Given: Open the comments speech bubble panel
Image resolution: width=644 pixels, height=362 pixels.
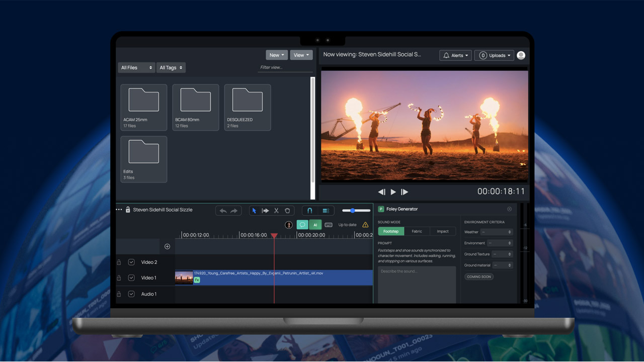Looking at the screenshot, I should pos(302,225).
